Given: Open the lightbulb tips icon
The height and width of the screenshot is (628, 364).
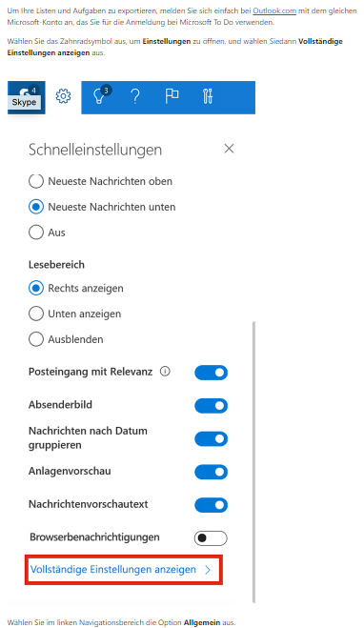Looking at the screenshot, I should [x=100, y=95].
